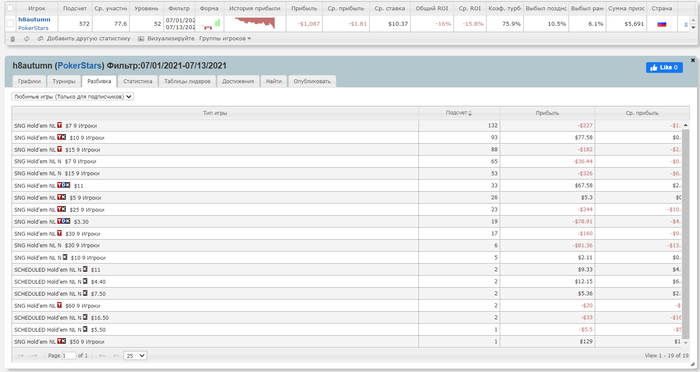
Task: Click the K icon in the SCHEDULED $11 row
Action: coord(85,269)
